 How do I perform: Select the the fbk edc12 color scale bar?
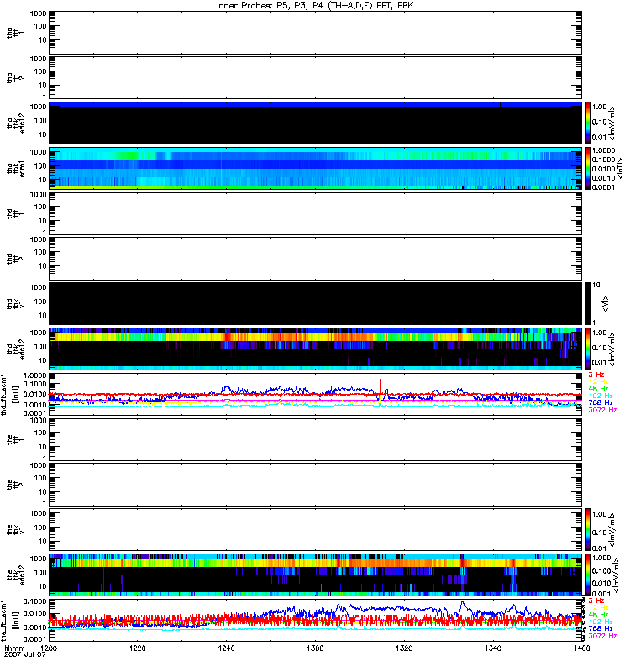click(x=589, y=575)
